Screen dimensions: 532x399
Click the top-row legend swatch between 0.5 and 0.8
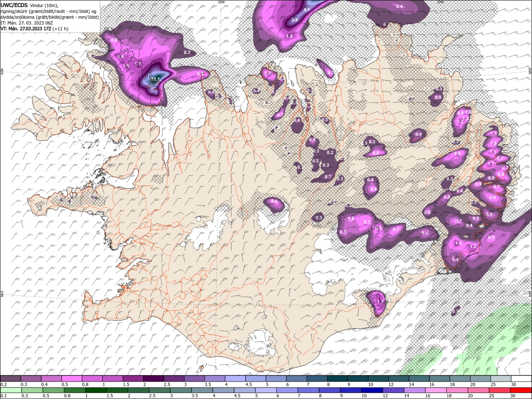click(x=71, y=378)
